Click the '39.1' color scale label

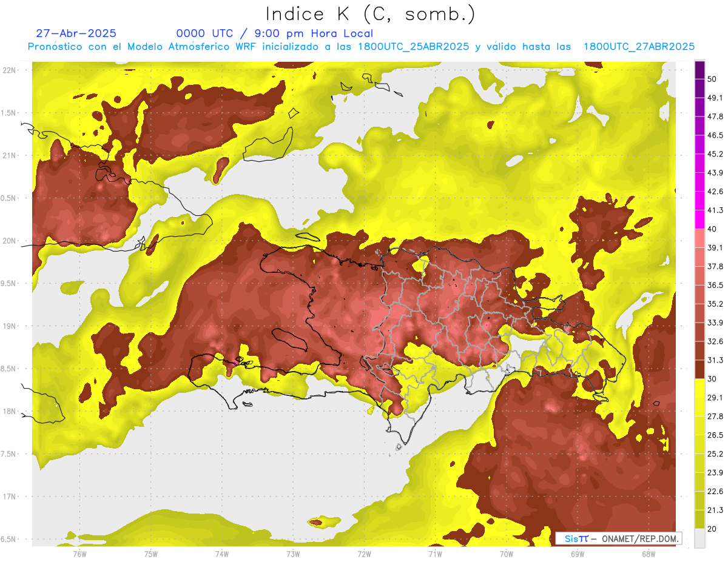(x=716, y=248)
